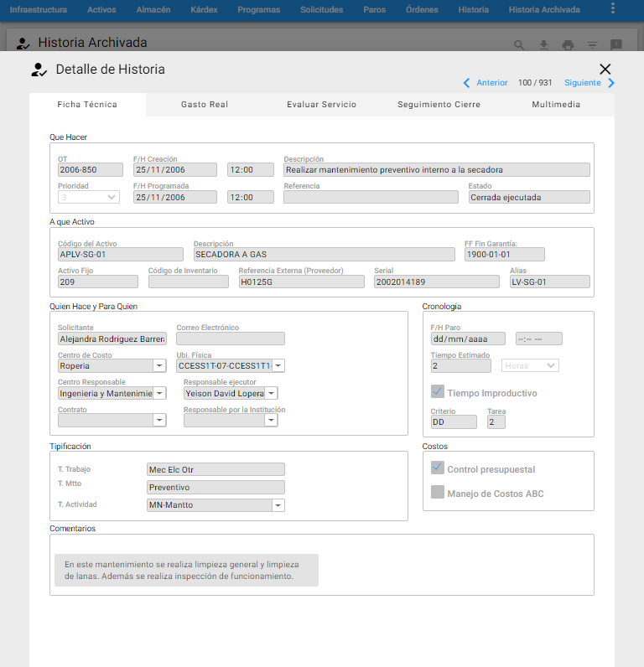Open the Infraestructura menu
This screenshot has width=644, height=667.
pyautogui.click(x=39, y=10)
